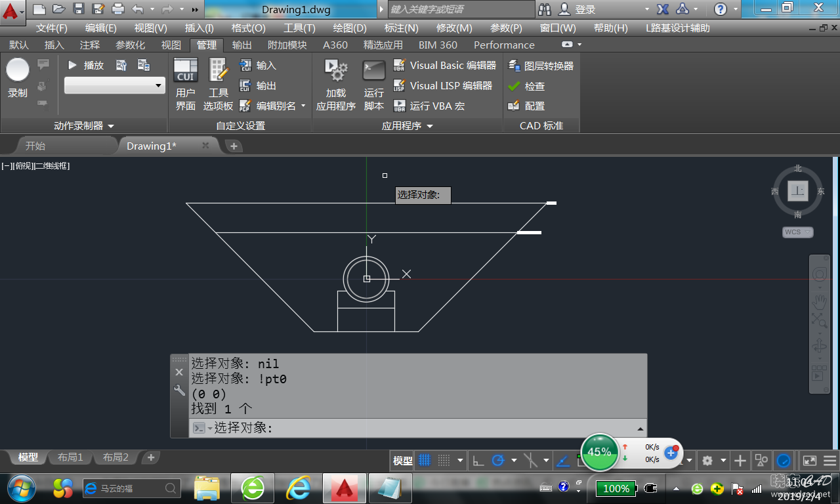Toggle snap mode dotted grid icon
This screenshot has width=840, height=504.
pos(444,460)
